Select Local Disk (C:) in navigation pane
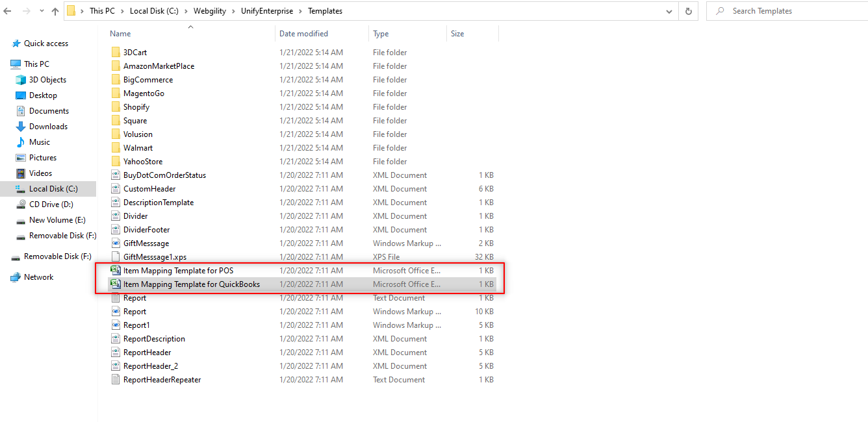The width and height of the screenshot is (868, 422). pos(53,189)
